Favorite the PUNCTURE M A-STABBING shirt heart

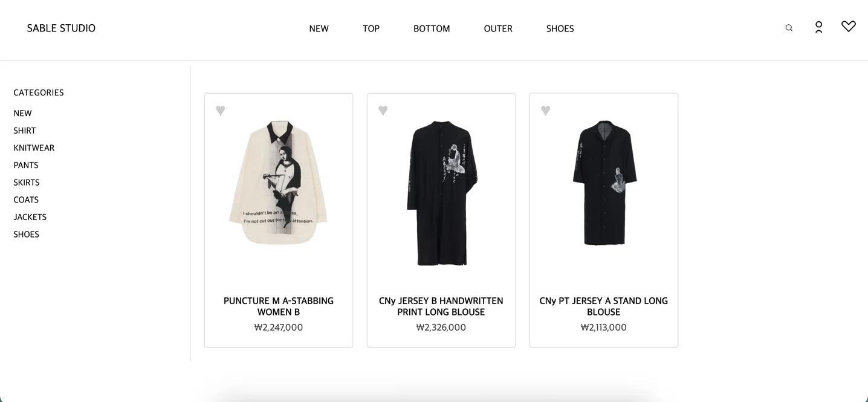click(x=221, y=111)
